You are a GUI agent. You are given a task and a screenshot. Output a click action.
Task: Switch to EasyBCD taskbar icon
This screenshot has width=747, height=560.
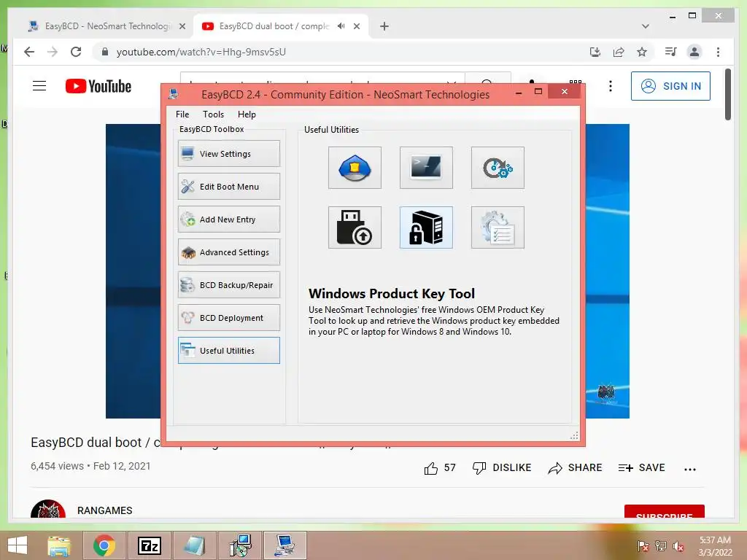point(285,545)
